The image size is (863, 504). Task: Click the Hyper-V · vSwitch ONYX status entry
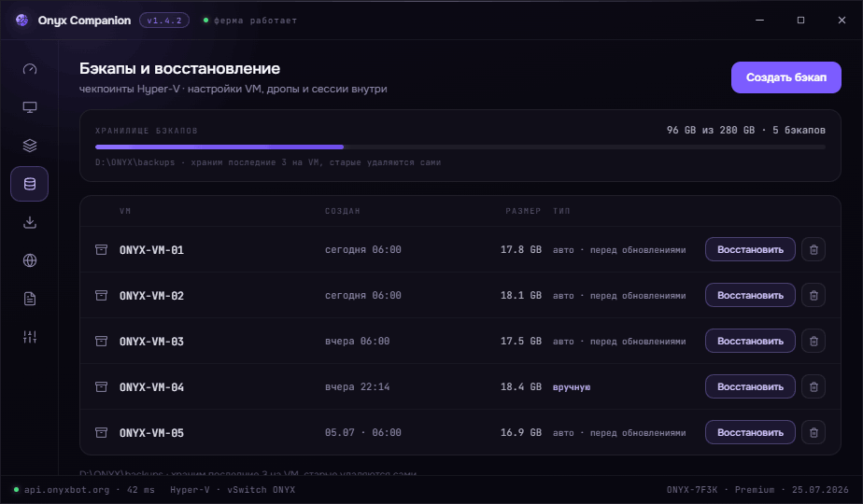coord(233,490)
